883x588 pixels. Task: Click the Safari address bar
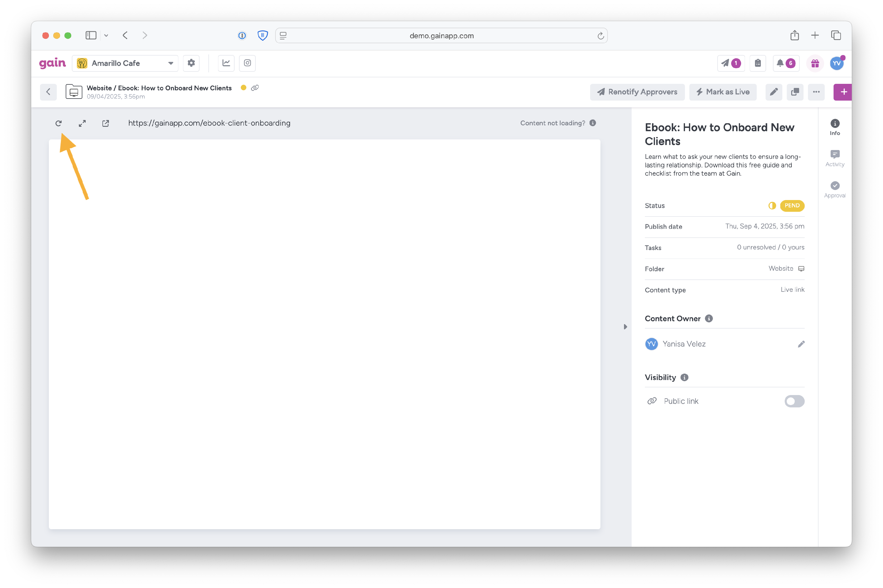coord(441,36)
